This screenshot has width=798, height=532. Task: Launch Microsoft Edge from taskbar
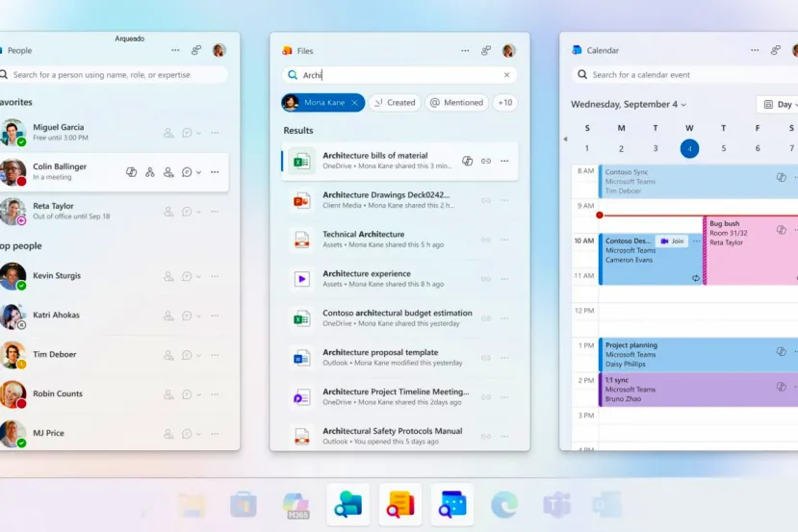[504, 504]
